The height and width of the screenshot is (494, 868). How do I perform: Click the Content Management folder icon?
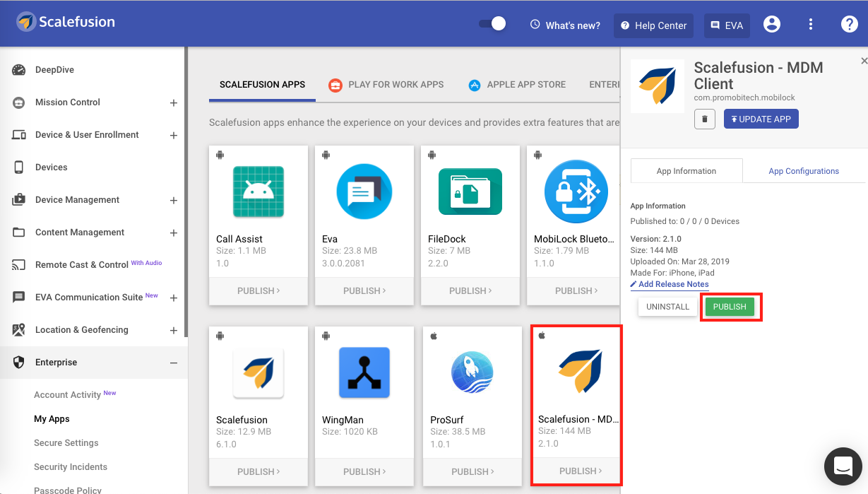[19, 233]
